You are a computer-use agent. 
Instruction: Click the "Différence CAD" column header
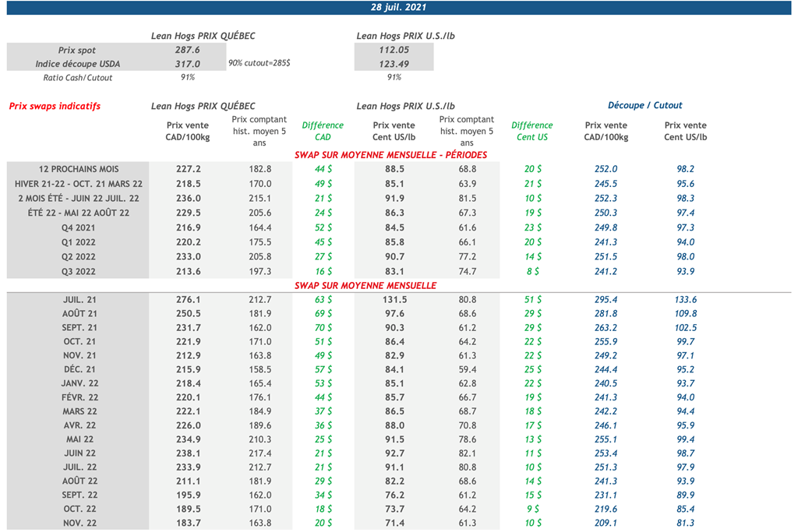[323, 131]
